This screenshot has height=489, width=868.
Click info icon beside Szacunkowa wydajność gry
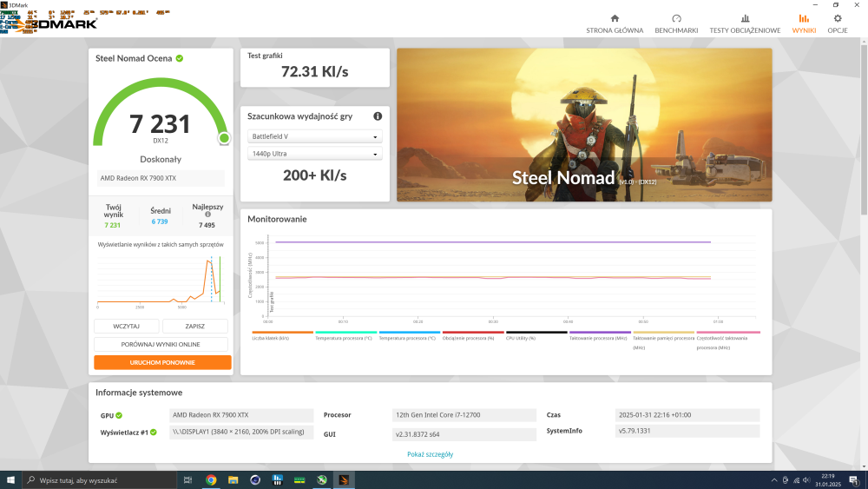[378, 116]
